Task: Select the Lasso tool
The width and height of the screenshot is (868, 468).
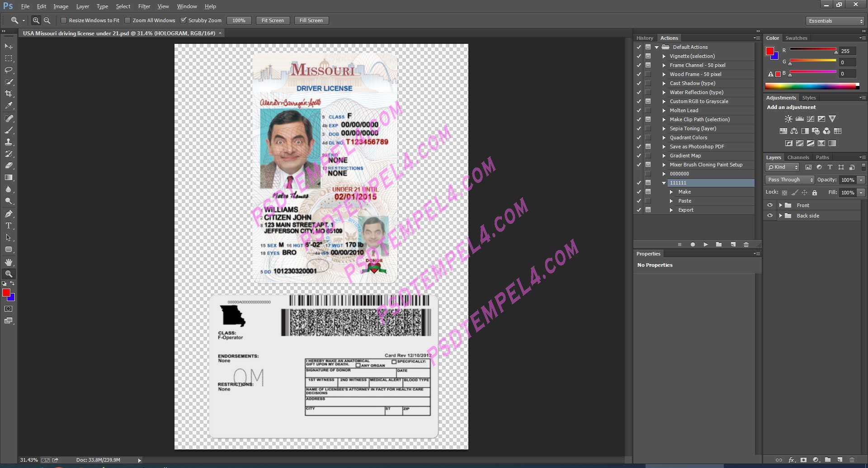Action: click(x=9, y=70)
